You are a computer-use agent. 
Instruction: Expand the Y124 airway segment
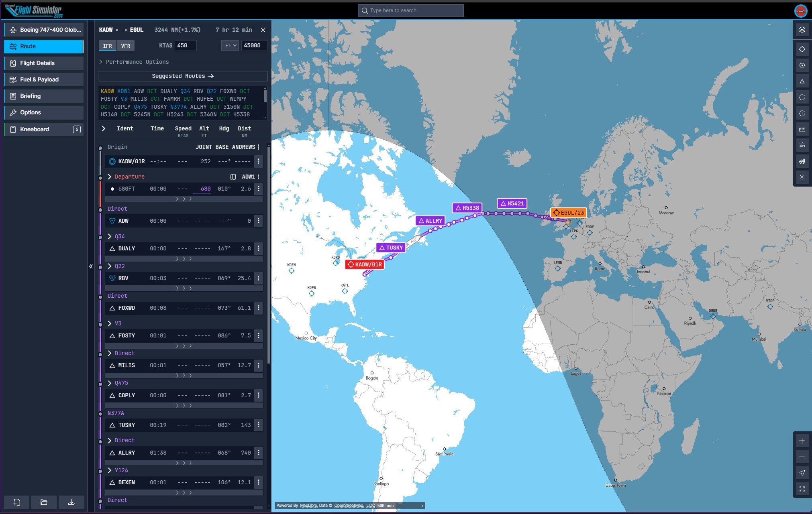[110, 471]
